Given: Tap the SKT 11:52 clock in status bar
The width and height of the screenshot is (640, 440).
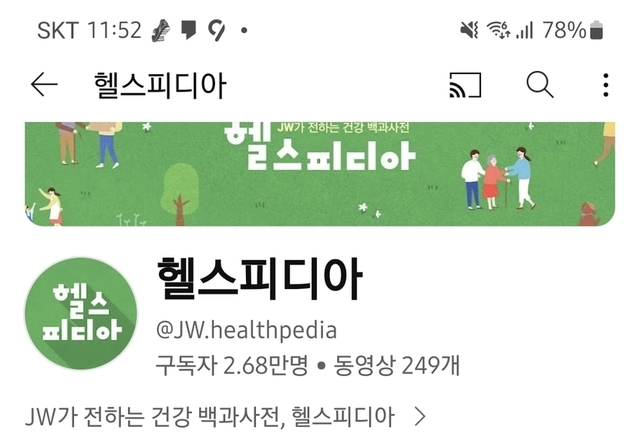Looking at the screenshot, I should click(x=89, y=30).
